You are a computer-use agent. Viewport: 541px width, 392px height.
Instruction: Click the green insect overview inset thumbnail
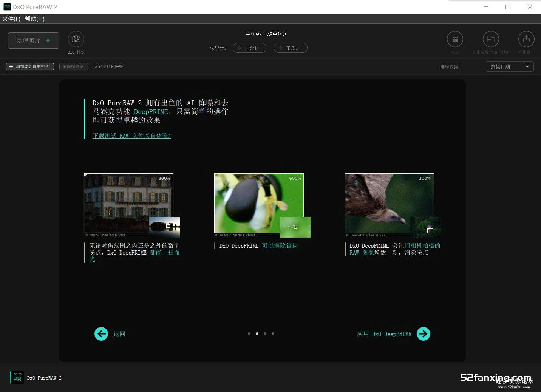pos(295,227)
